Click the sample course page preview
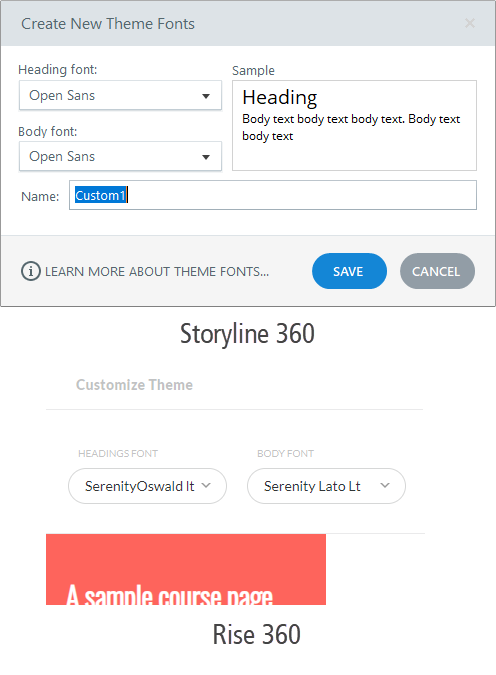Viewport: 496px width, 675px height. 186,569
